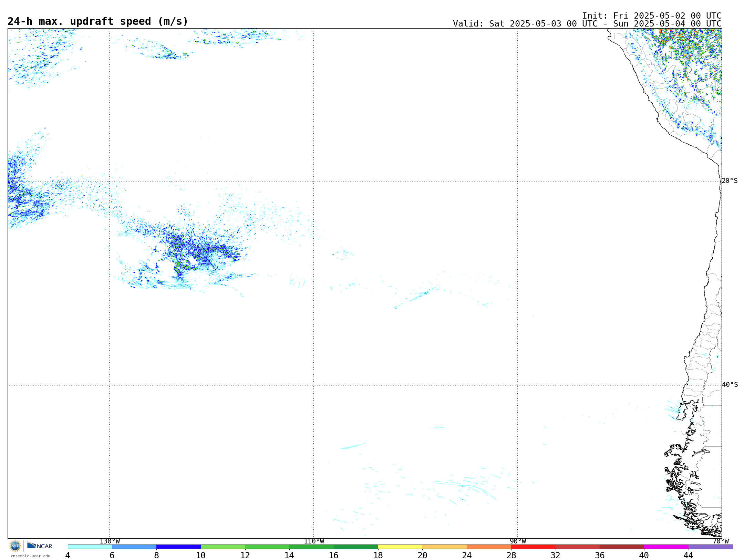744x560 pixels.
Task: Click the 'Init: Fri 2025-05-02 00 UTC' text
Action: click(652, 16)
